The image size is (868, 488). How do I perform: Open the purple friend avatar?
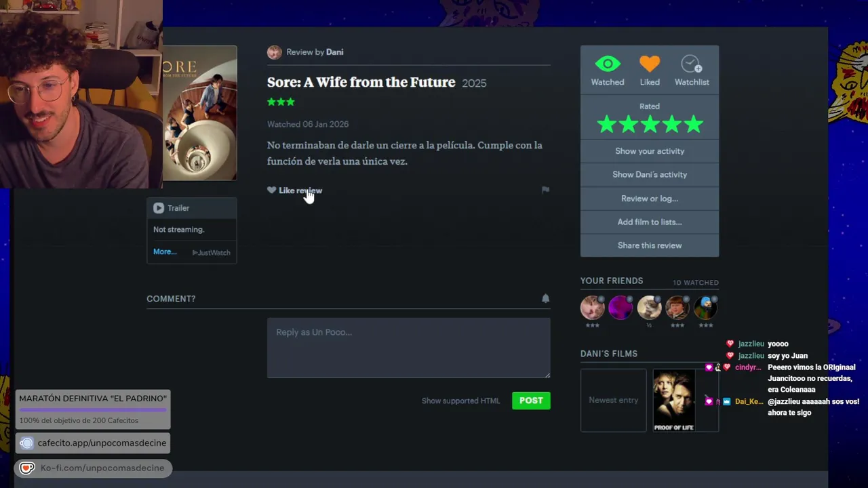click(x=620, y=308)
